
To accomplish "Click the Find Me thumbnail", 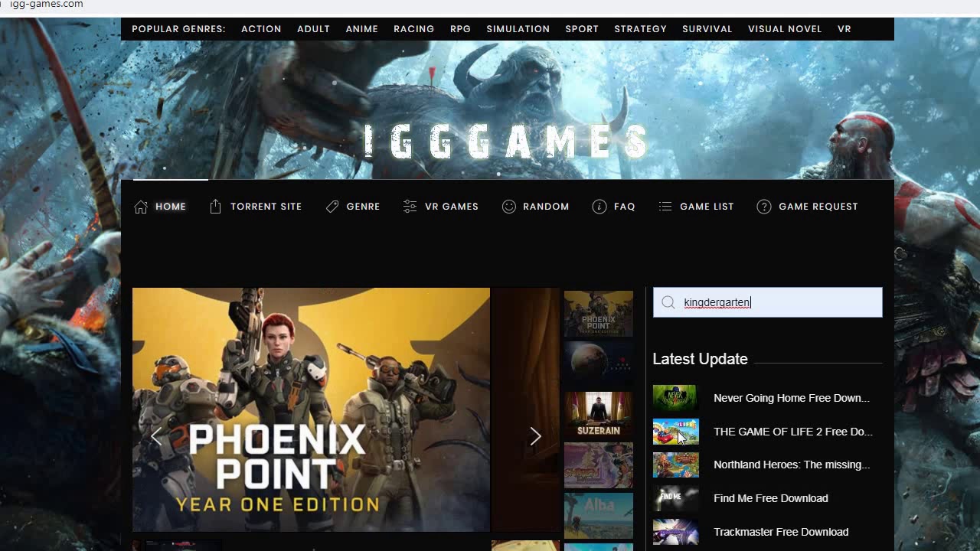I will 675,498.
